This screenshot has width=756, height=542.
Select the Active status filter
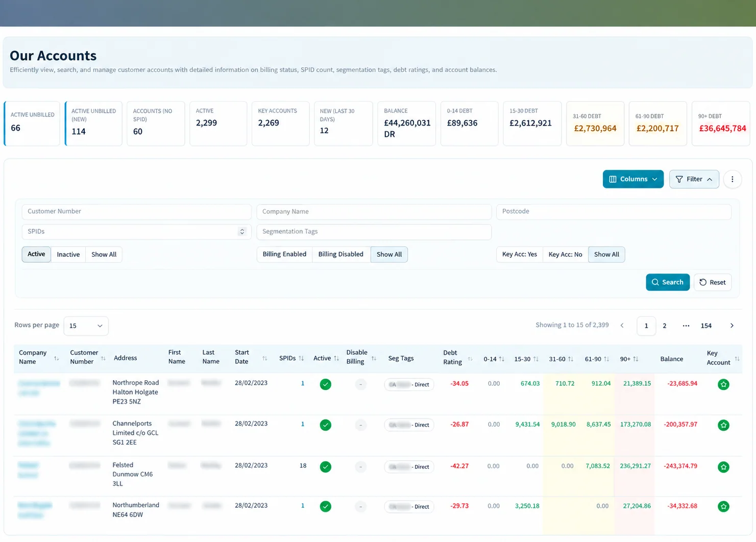point(36,254)
